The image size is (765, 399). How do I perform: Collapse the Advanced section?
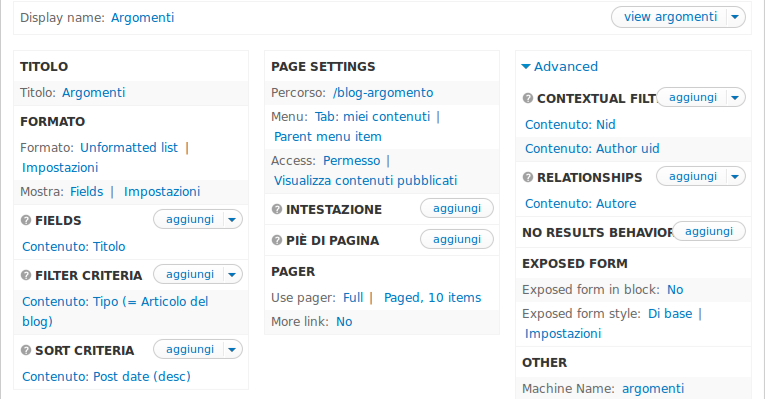tap(560, 66)
